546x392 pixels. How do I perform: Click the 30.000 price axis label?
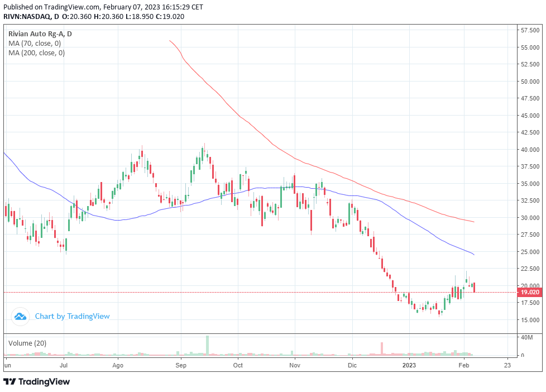pos(530,217)
